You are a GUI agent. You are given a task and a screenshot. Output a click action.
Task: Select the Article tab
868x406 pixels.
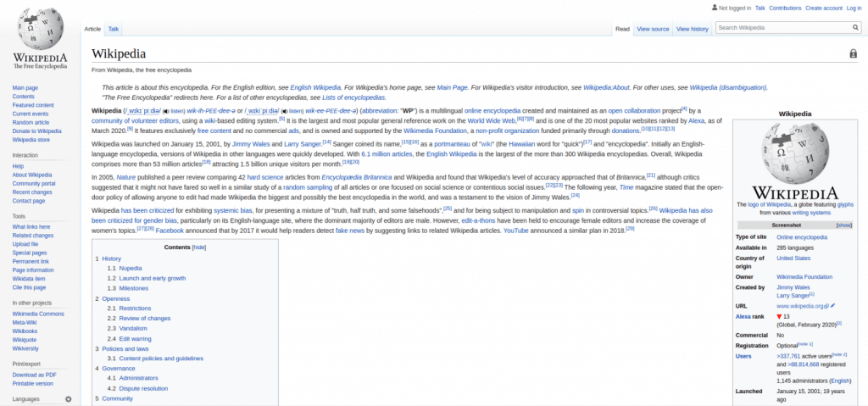[92, 29]
